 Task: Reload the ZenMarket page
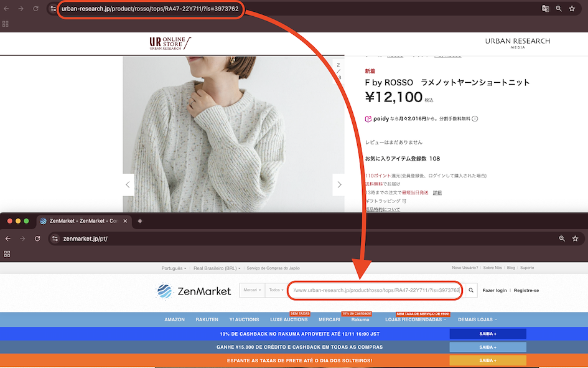click(37, 238)
